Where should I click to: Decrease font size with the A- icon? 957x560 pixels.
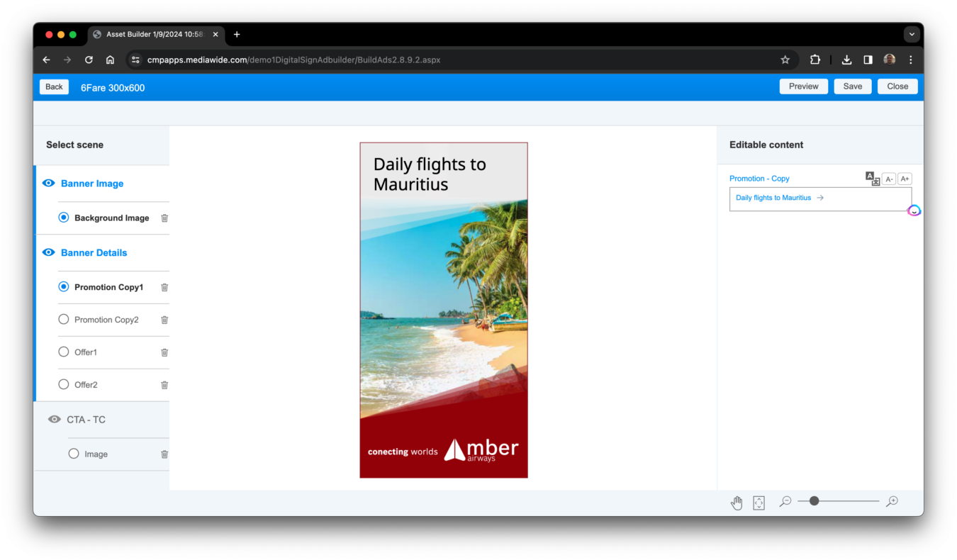(890, 179)
